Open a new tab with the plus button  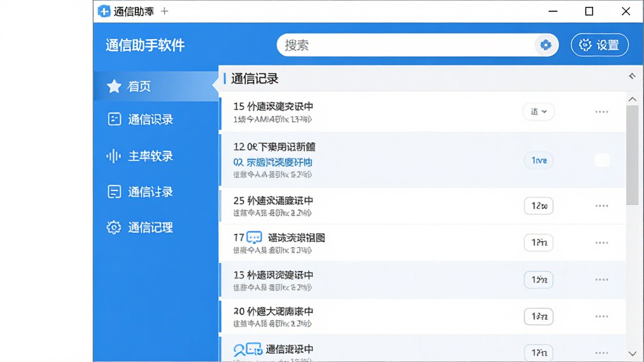coord(165,11)
